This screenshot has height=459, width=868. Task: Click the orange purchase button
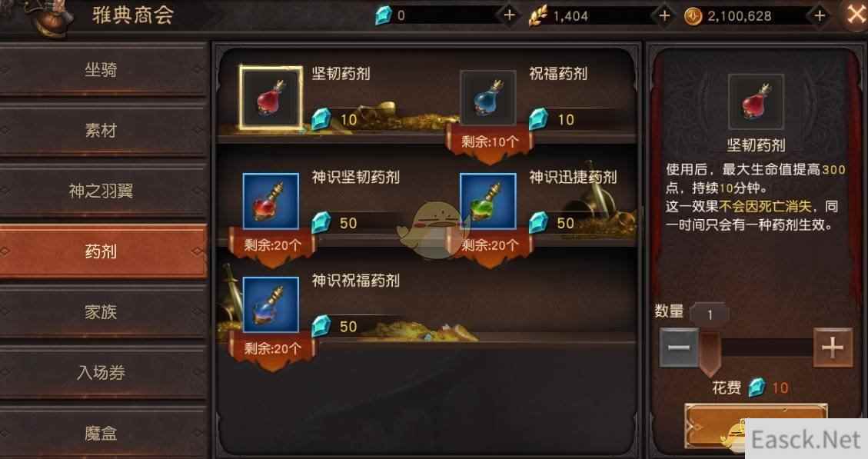pyautogui.click(x=756, y=427)
